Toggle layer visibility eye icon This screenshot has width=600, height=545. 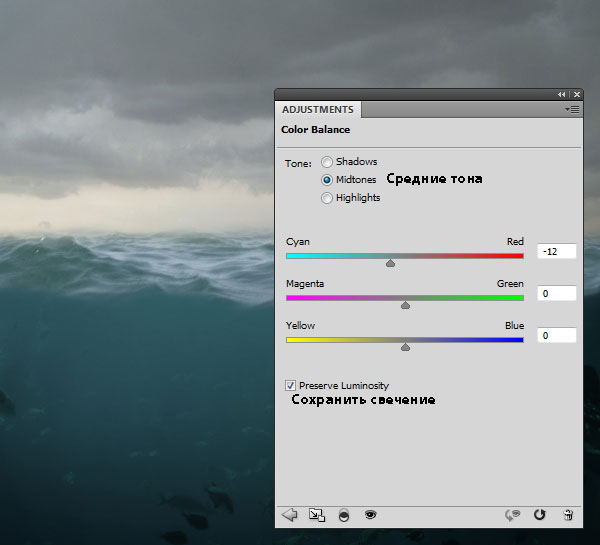click(370, 514)
